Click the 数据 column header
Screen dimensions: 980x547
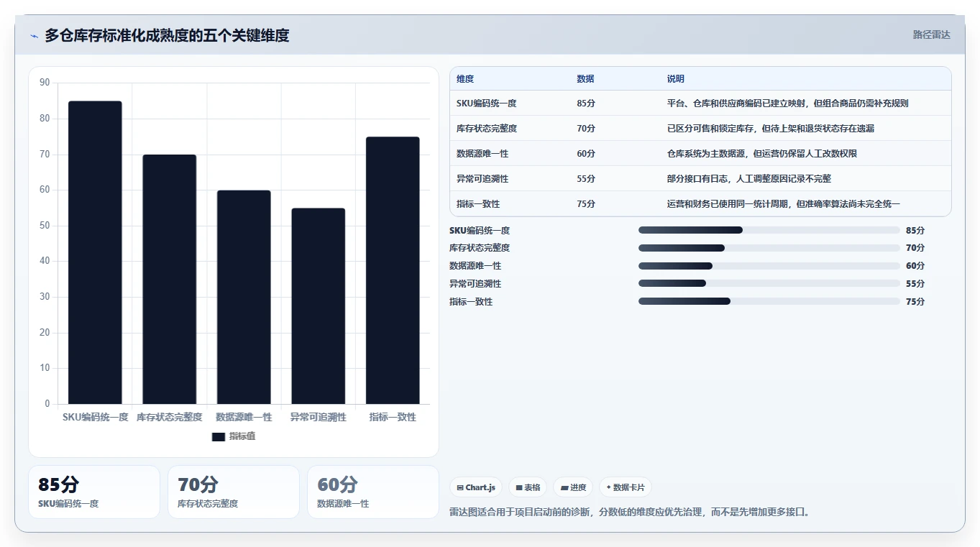pos(585,79)
